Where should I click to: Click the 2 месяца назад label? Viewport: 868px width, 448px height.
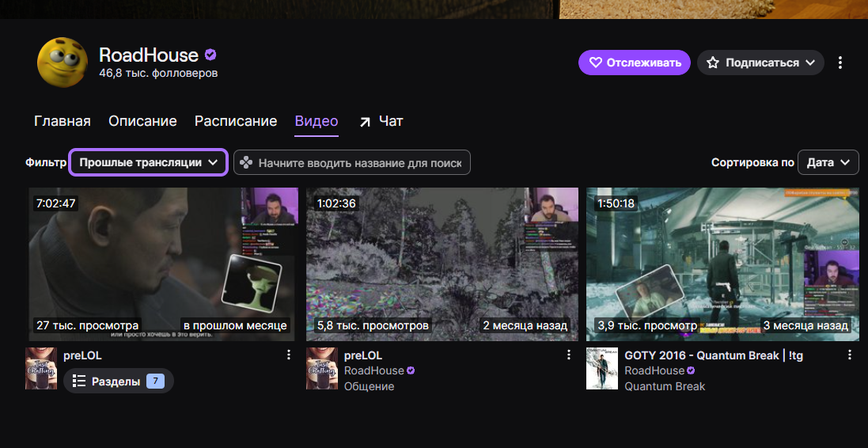coord(525,325)
